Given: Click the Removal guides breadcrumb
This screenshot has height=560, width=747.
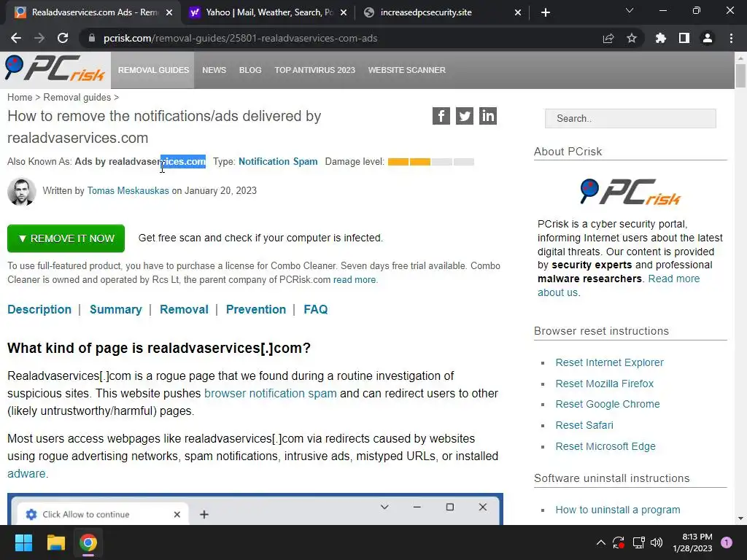Looking at the screenshot, I should (77, 97).
